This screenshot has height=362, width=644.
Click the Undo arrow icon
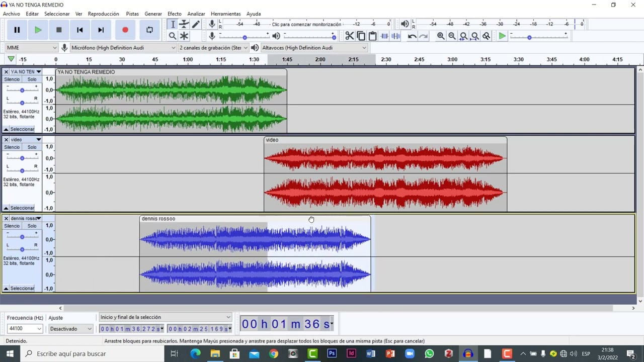tap(412, 36)
